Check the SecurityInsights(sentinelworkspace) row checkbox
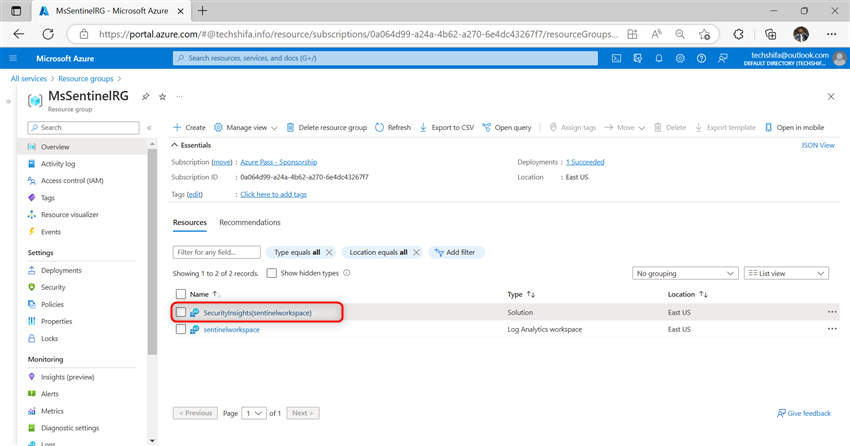Screen dimensions: 850x446 (181, 312)
